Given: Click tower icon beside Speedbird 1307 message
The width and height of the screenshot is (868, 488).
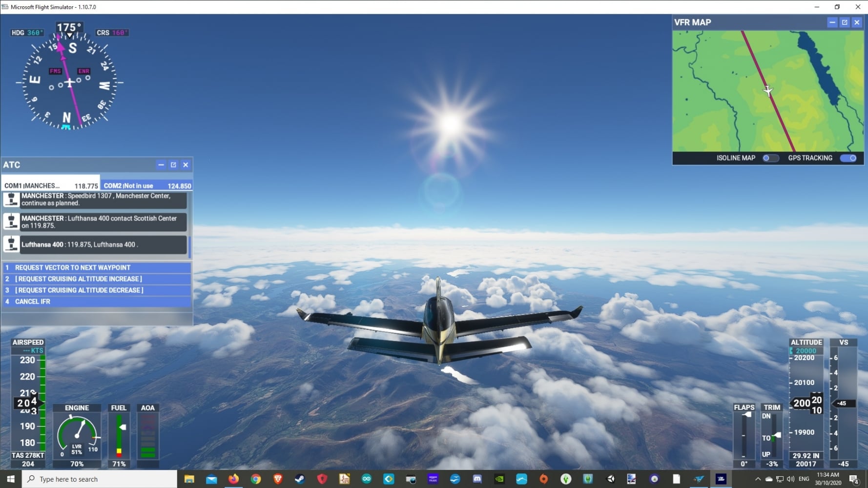Looking at the screenshot, I should tap(11, 200).
